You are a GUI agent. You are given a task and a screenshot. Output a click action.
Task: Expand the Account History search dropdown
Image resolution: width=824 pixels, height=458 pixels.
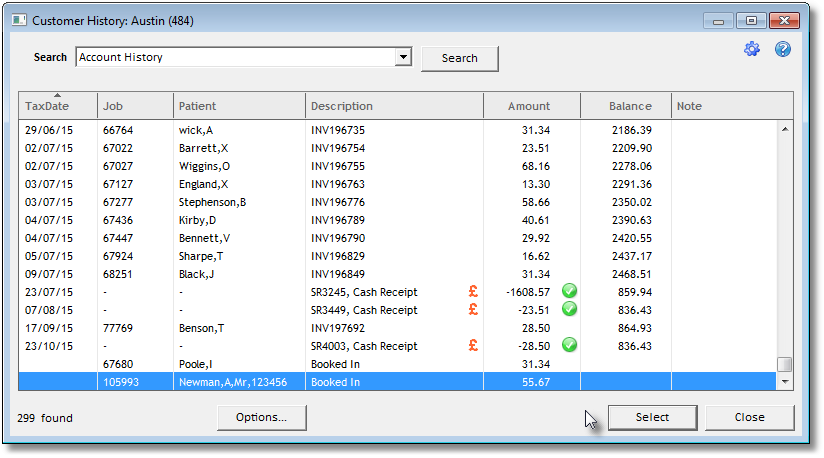[403, 58]
